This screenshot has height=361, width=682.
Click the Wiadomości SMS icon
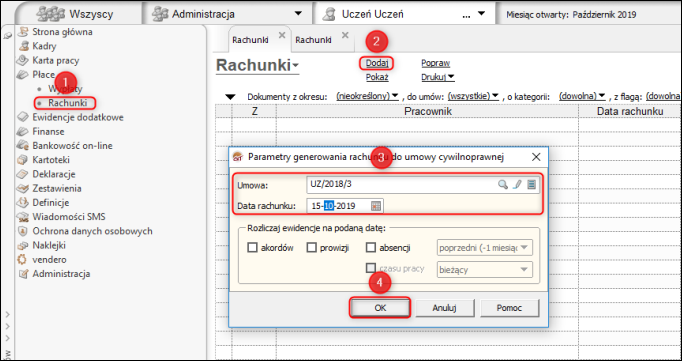point(23,217)
